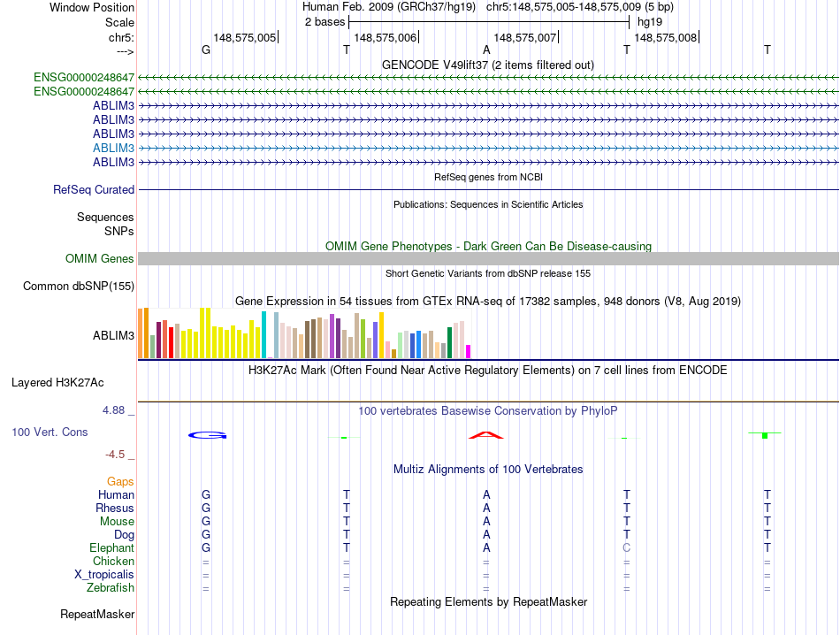Click position label 148,575,005 on ruler

pos(244,37)
